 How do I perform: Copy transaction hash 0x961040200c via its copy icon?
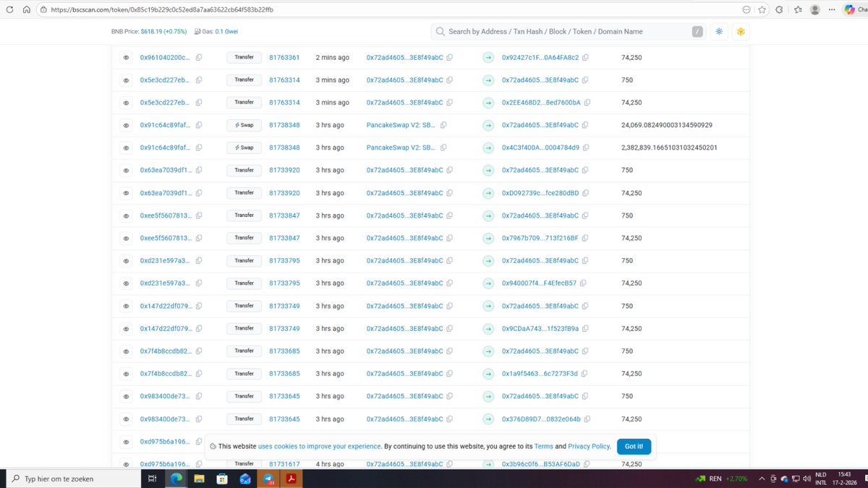click(198, 57)
